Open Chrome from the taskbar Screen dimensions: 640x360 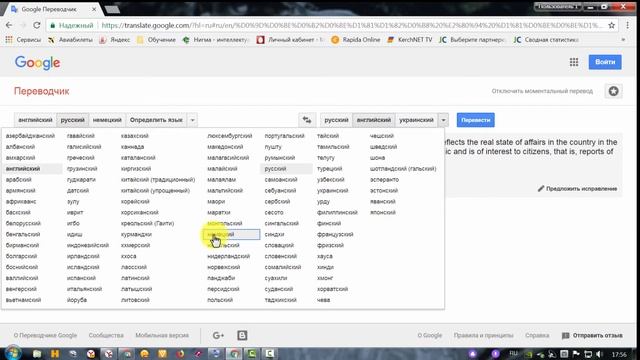234,353
